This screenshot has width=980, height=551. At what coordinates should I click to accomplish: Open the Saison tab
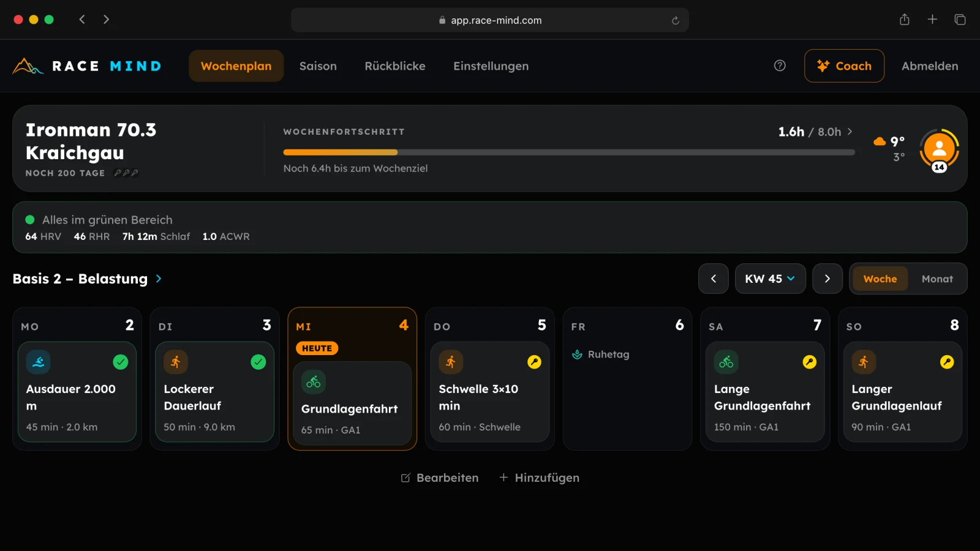pos(318,66)
